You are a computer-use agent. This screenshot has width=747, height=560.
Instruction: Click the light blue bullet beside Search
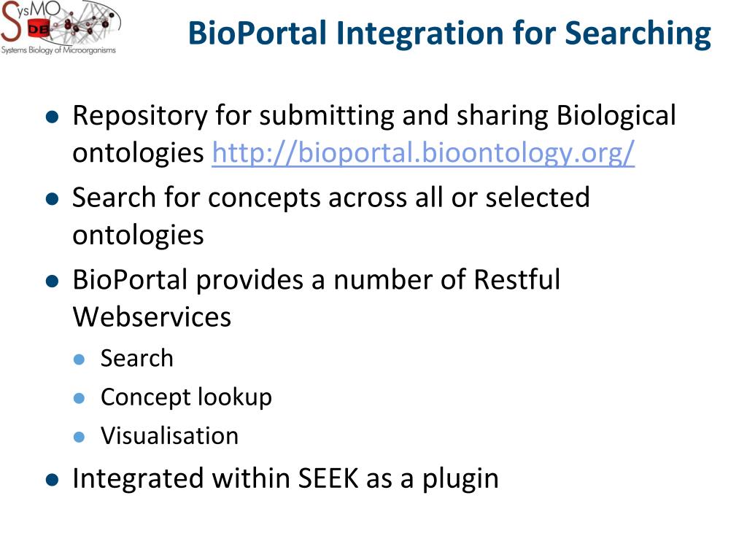(x=80, y=359)
